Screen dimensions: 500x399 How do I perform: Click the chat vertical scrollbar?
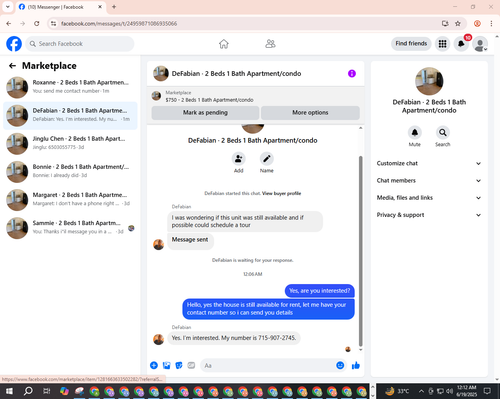click(x=360, y=252)
